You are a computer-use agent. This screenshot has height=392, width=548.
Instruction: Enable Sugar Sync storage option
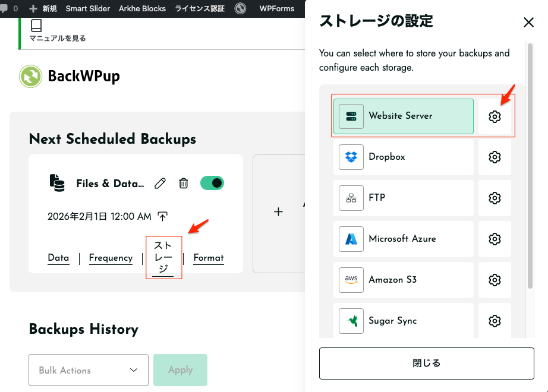pos(403,321)
